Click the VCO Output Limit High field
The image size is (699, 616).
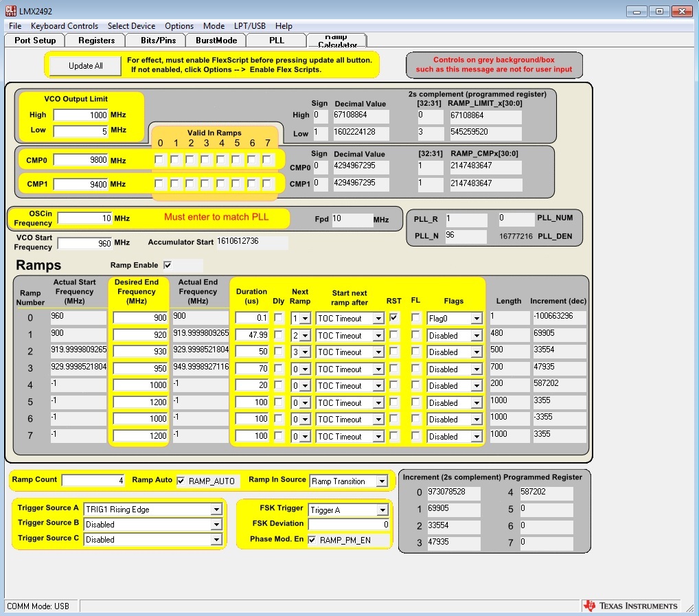point(81,115)
